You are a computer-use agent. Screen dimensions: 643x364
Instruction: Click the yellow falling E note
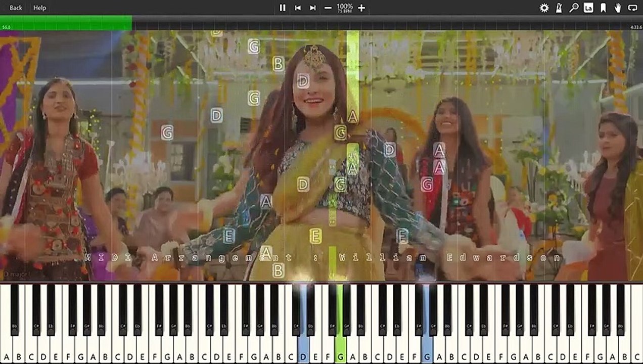point(315,236)
